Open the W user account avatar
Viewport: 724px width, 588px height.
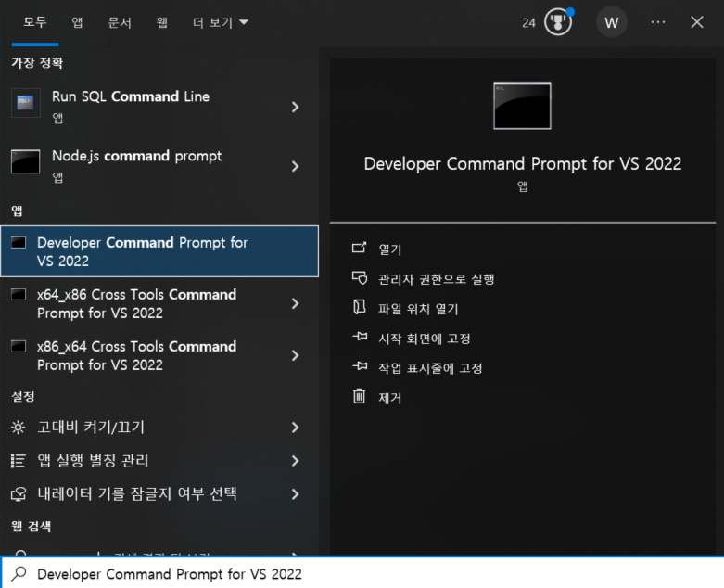coord(611,22)
